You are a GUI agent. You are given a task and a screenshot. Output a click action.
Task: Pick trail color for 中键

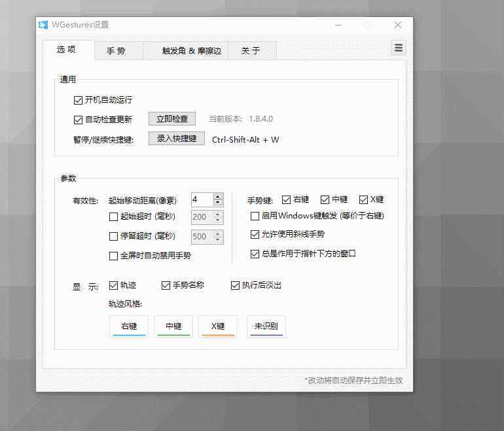tap(173, 326)
